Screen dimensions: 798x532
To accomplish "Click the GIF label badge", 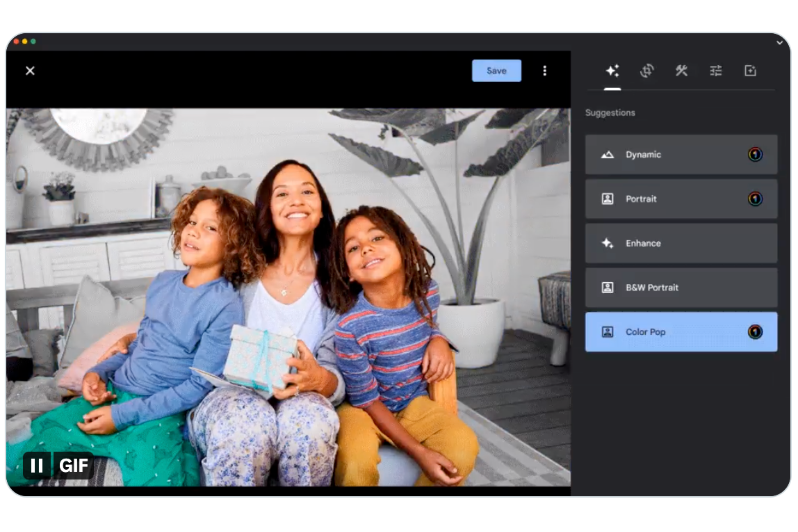I will [73, 465].
